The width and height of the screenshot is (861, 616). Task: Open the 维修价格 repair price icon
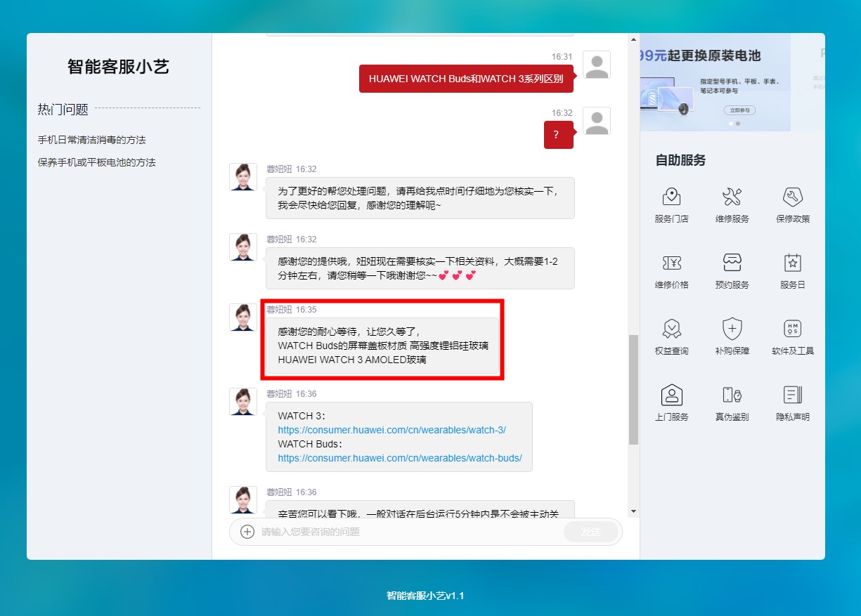(x=672, y=263)
